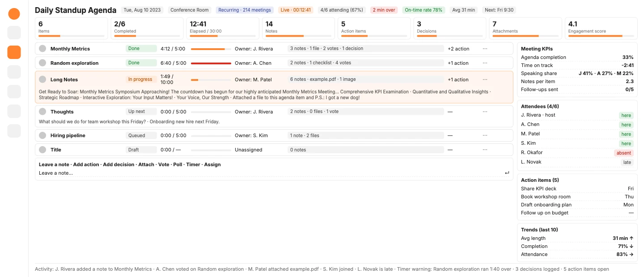Click the Leave a note input field

pyautogui.click(x=274, y=173)
